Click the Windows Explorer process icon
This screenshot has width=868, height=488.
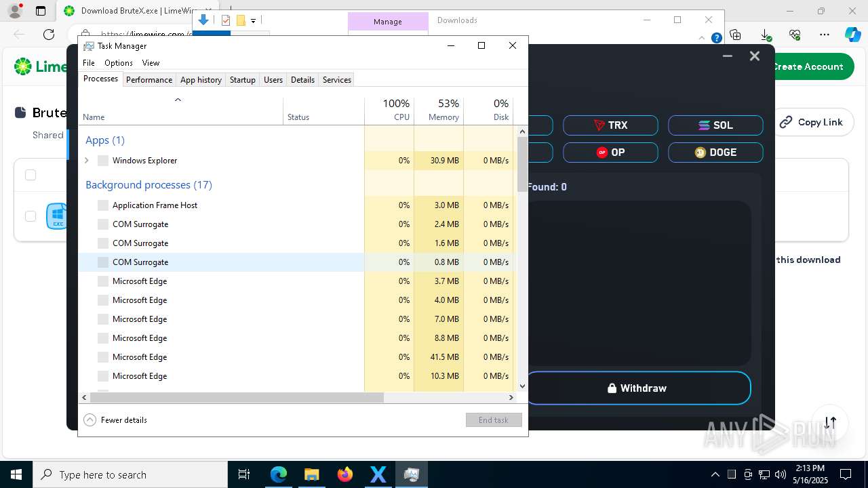pyautogui.click(x=103, y=161)
